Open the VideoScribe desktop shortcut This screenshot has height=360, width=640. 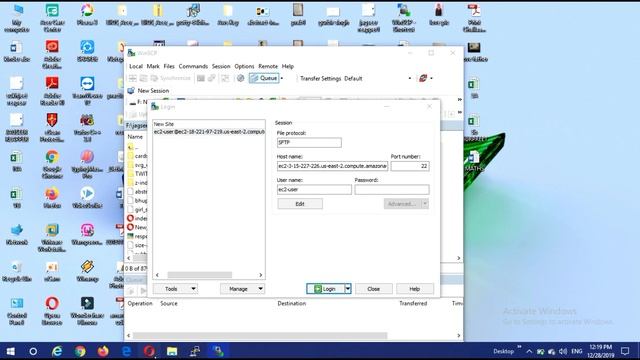click(x=87, y=198)
